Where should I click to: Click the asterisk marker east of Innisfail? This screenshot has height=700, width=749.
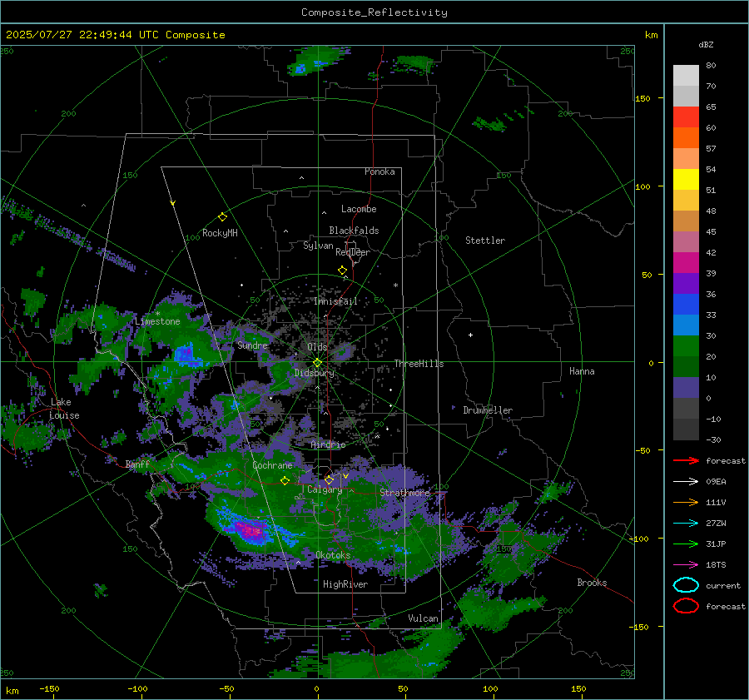(x=395, y=285)
